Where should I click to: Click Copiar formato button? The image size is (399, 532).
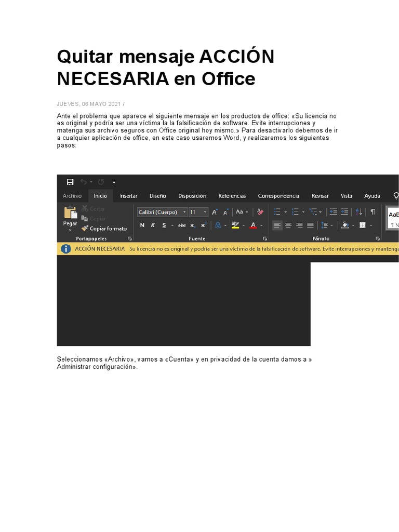click(104, 229)
